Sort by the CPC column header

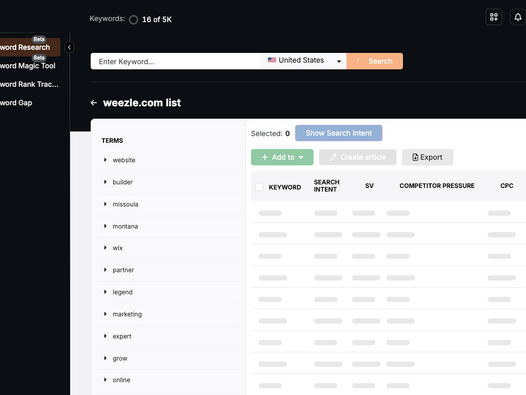pos(507,186)
